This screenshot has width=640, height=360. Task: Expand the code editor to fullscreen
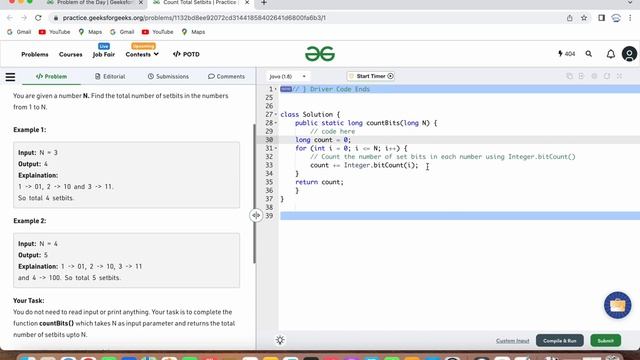[x=619, y=76]
